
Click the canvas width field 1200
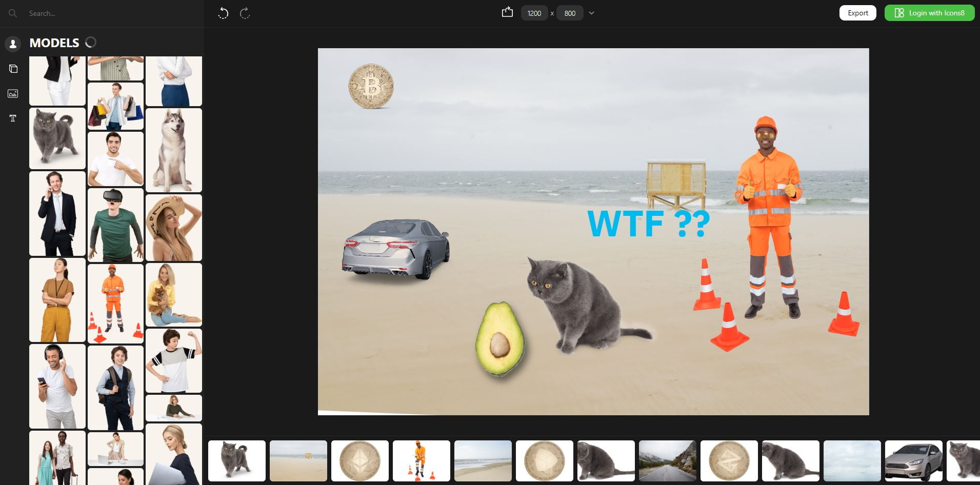(534, 13)
